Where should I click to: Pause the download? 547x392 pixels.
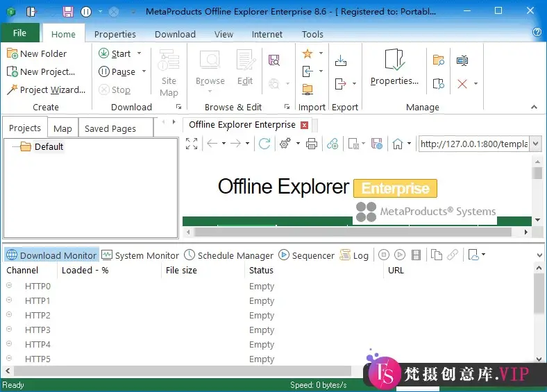[x=117, y=72]
